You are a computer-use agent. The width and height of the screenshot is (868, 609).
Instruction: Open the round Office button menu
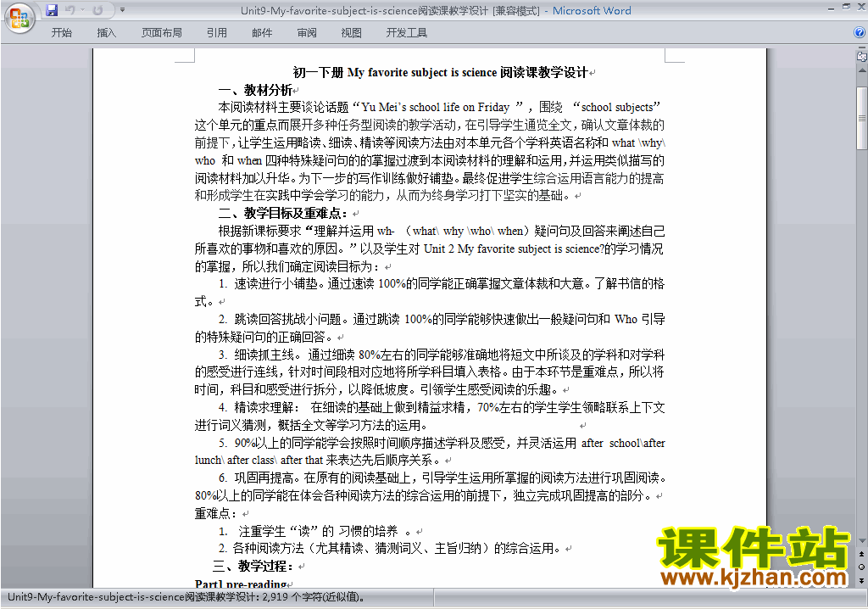click(19, 18)
